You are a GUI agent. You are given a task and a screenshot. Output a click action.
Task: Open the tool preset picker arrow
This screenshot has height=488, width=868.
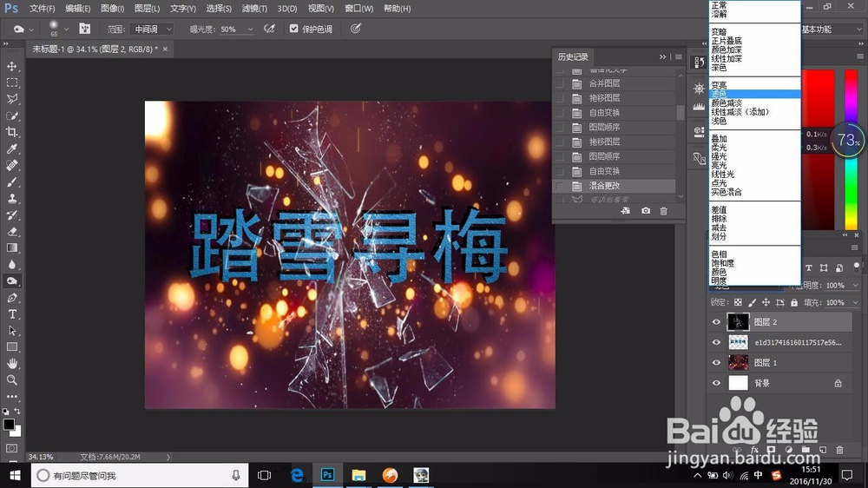(31, 29)
